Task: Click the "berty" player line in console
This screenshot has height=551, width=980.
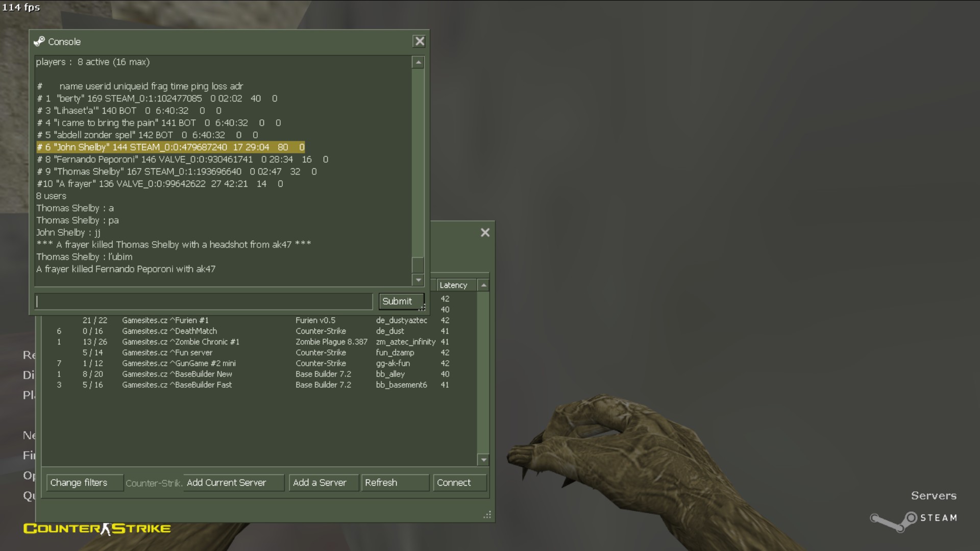Action: coord(157,98)
